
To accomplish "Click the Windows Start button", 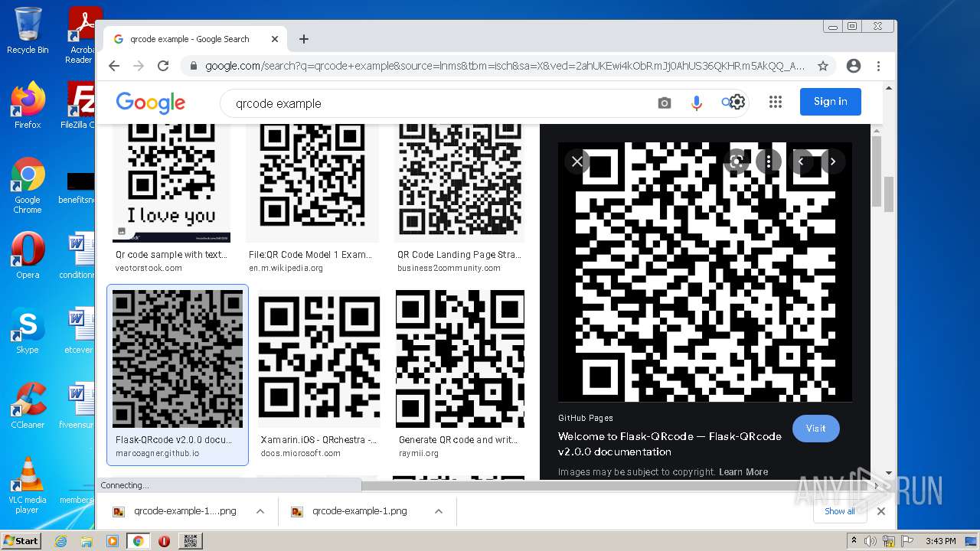I will click(21, 541).
